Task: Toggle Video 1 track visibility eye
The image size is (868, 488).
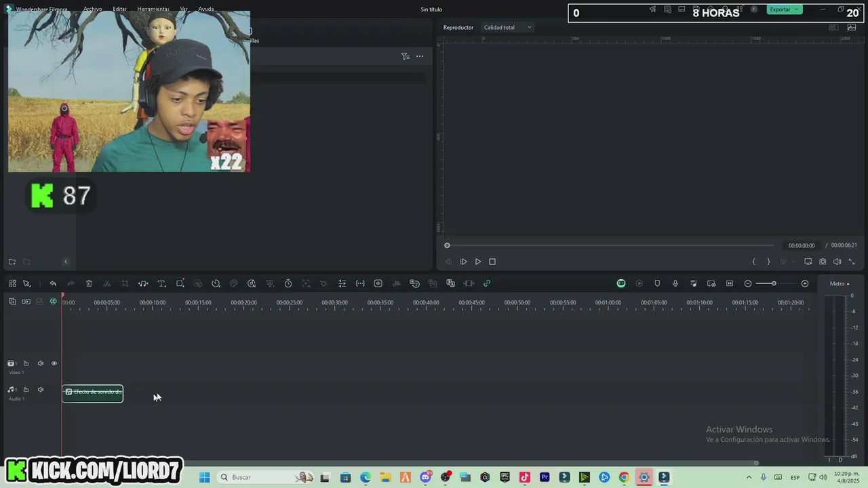Action: click(x=54, y=363)
